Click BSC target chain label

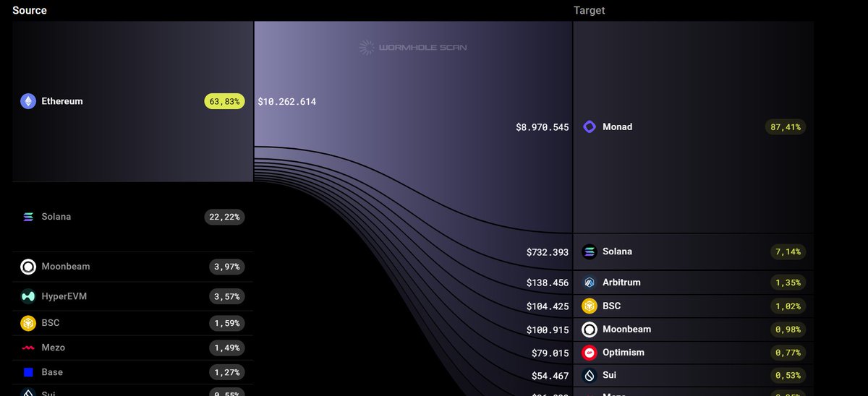tap(612, 306)
